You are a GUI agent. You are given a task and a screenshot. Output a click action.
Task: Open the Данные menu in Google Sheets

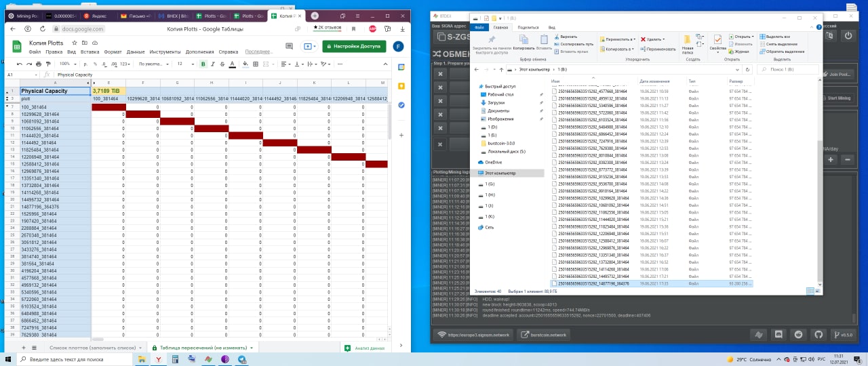136,52
